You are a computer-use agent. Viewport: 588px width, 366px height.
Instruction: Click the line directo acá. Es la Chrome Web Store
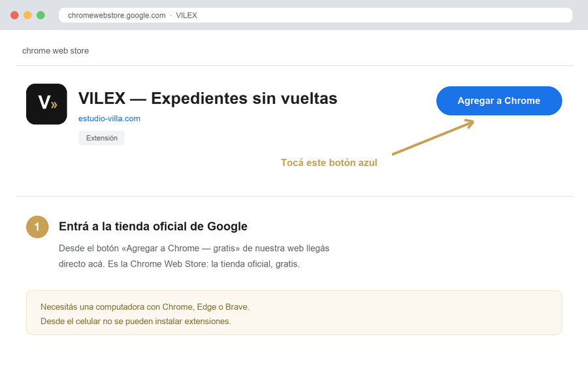(x=179, y=264)
